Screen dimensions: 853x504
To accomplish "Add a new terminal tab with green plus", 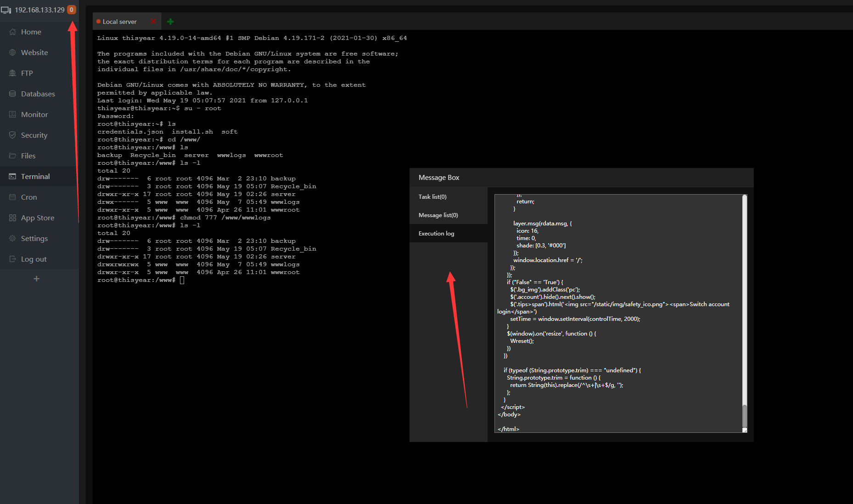I will coord(170,22).
